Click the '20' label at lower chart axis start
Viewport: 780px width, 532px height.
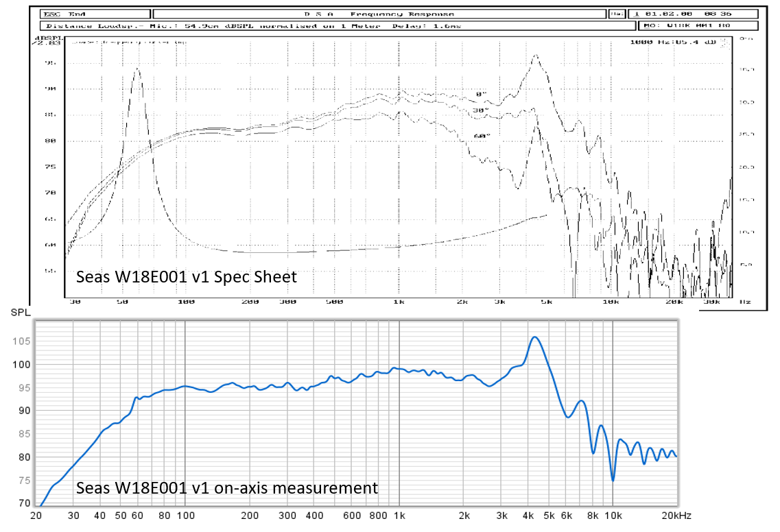tap(36, 516)
